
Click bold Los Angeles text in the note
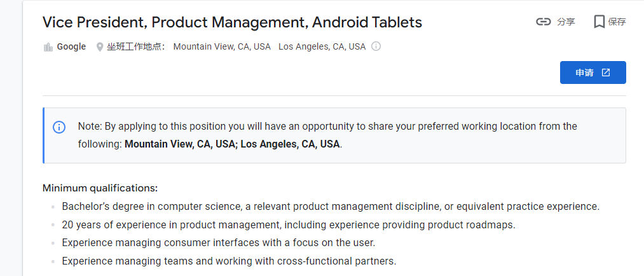click(x=290, y=144)
